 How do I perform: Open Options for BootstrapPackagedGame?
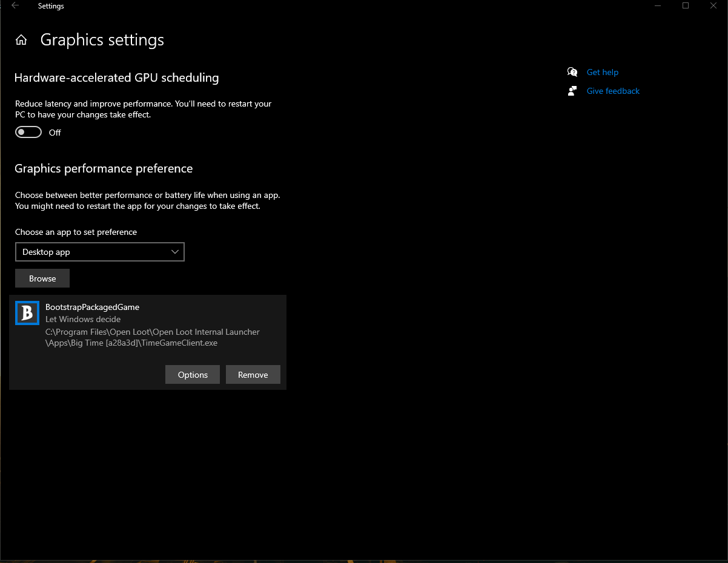click(x=193, y=375)
